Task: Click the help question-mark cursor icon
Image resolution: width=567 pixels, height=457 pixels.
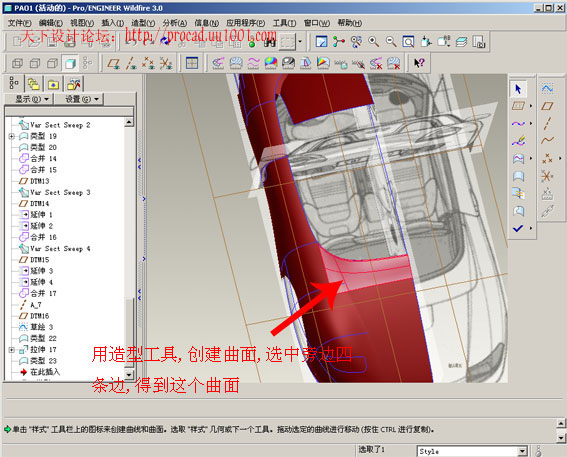Action: point(419,63)
